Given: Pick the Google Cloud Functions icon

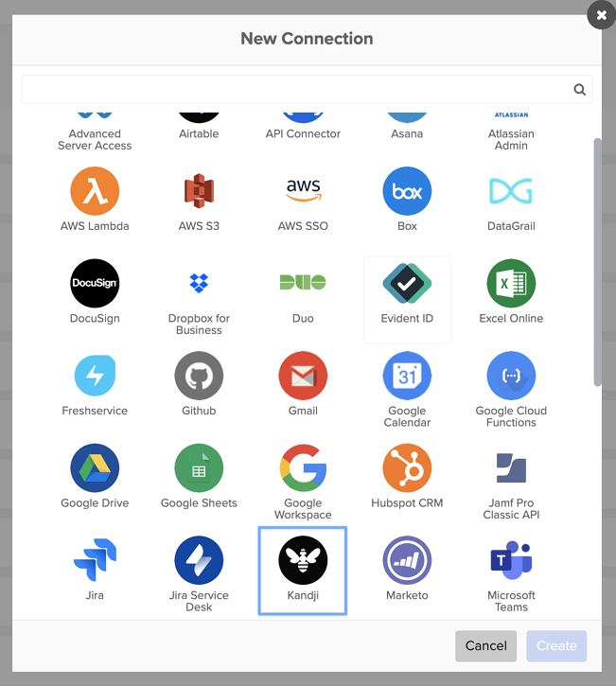Looking at the screenshot, I should coord(511,376).
